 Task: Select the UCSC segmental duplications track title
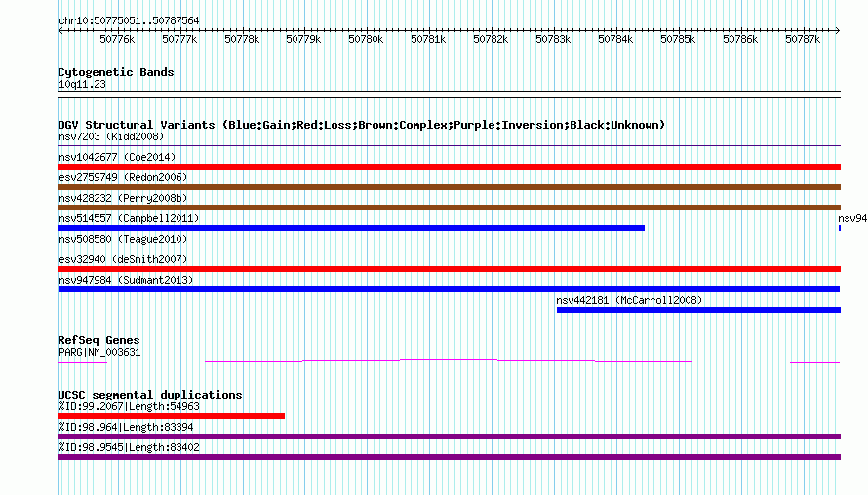[150, 395]
